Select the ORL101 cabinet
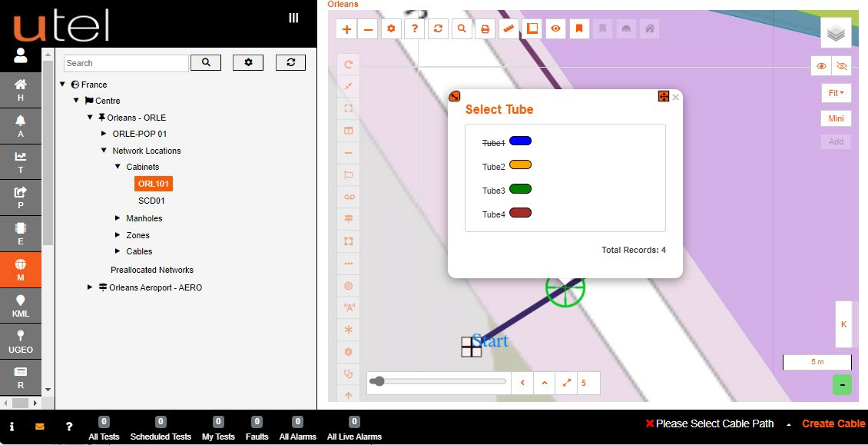This screenshot has height=445, width=868. [x=154, y=184]
